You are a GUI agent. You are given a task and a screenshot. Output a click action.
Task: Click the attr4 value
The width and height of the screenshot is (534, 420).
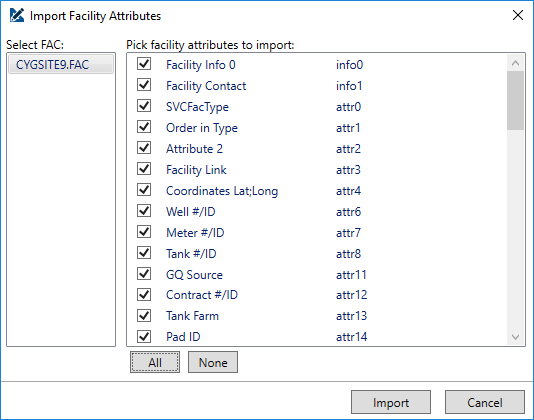coord(348,191)
